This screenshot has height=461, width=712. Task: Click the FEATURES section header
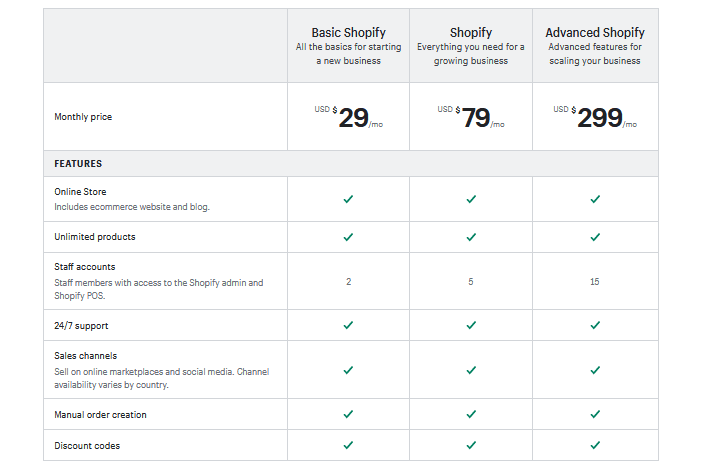[78, 164]
